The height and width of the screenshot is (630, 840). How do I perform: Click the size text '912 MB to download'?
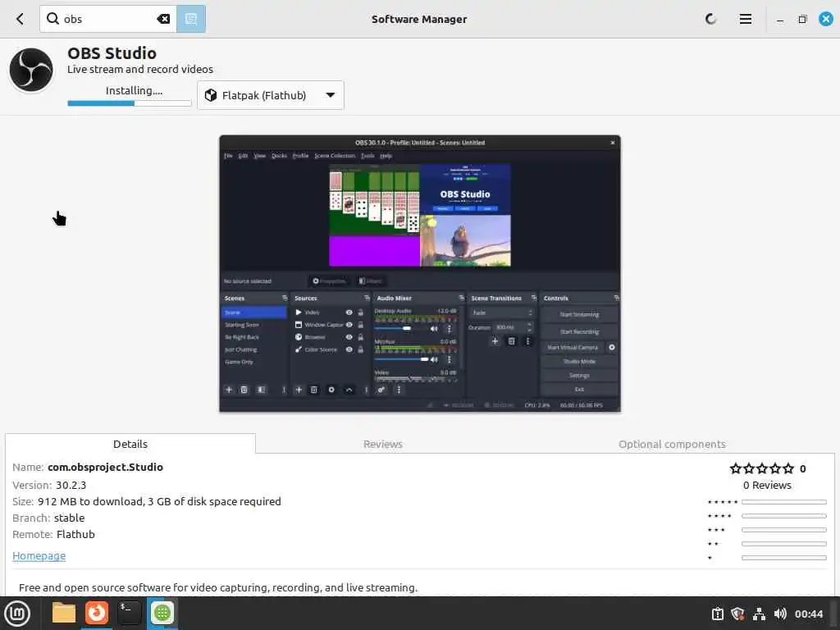[x=89, y=501]
